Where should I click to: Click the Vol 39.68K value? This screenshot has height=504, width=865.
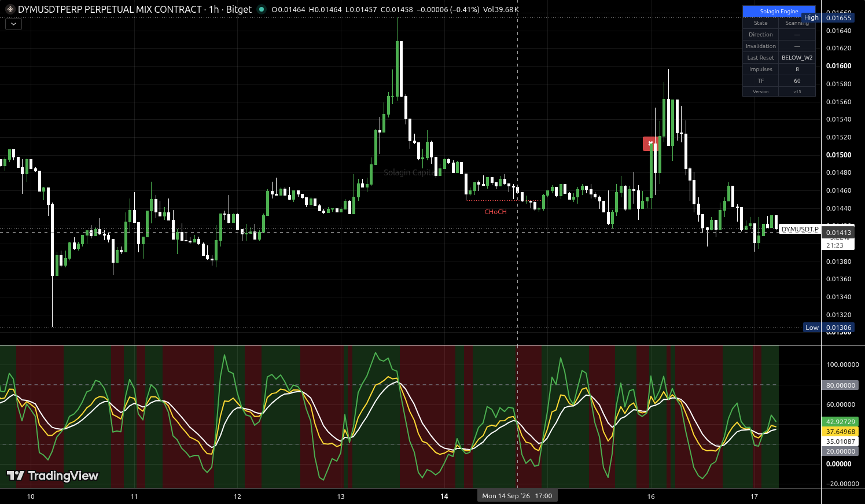click(501, 10)
